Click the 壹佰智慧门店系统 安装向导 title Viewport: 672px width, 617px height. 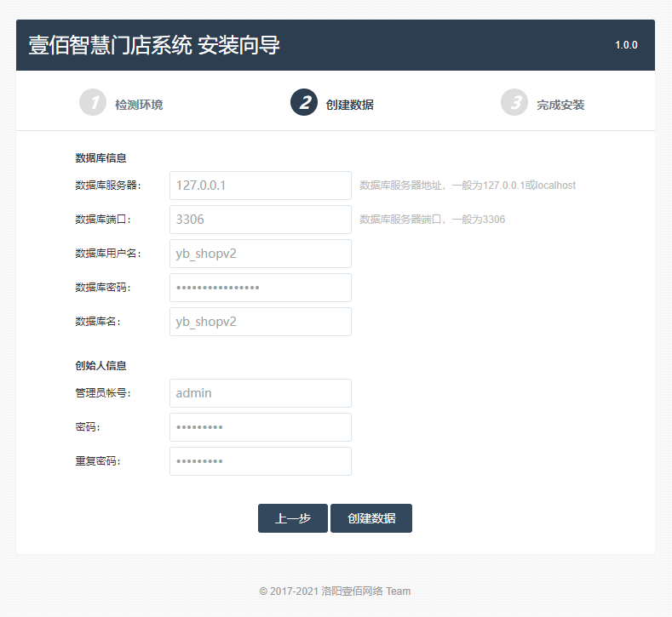point(154,45)
